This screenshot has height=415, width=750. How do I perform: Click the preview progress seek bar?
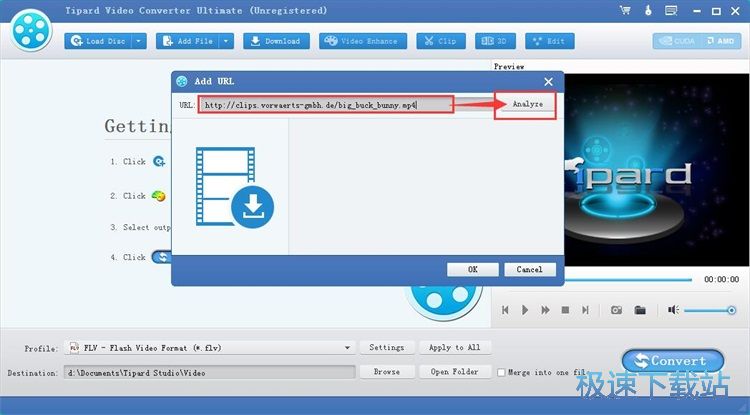(x=628, y=280)
